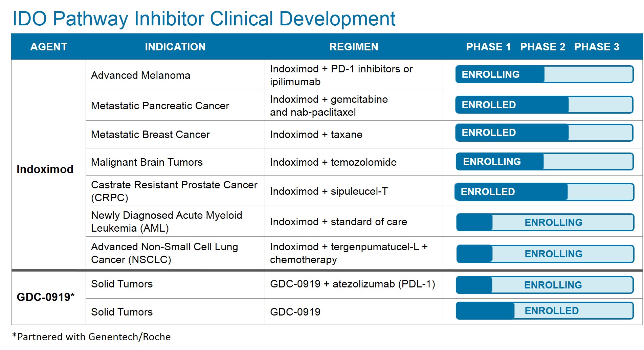Click the IDO Pathway Inhibitor slide title
Image resolution: width=644 pixels, height=350 pixels.
204,19
